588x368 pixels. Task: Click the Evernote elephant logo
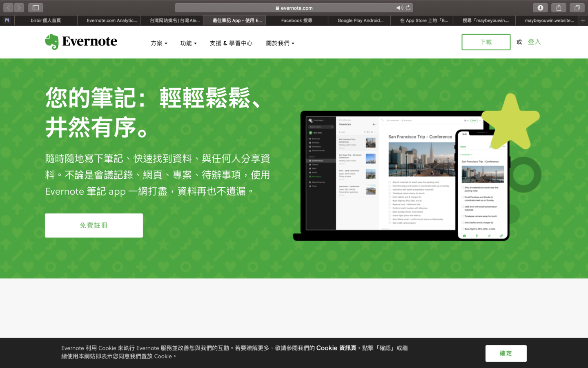coord(52,42)
